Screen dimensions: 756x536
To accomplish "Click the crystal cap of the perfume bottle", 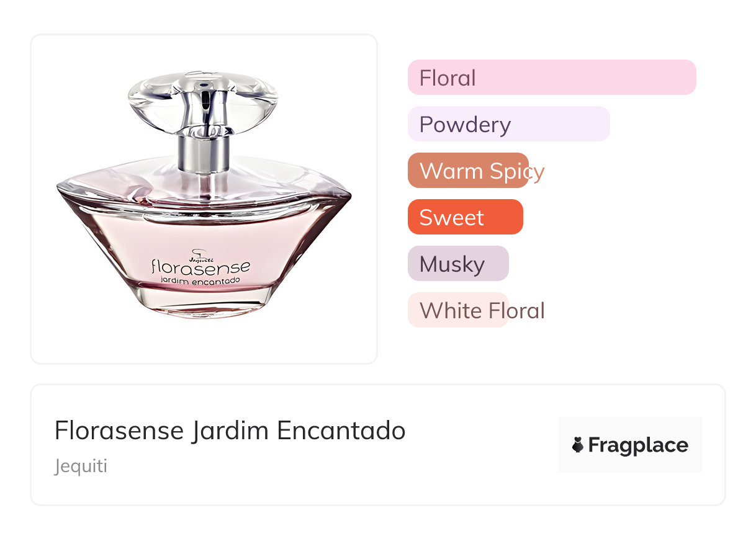I will 203,100.
